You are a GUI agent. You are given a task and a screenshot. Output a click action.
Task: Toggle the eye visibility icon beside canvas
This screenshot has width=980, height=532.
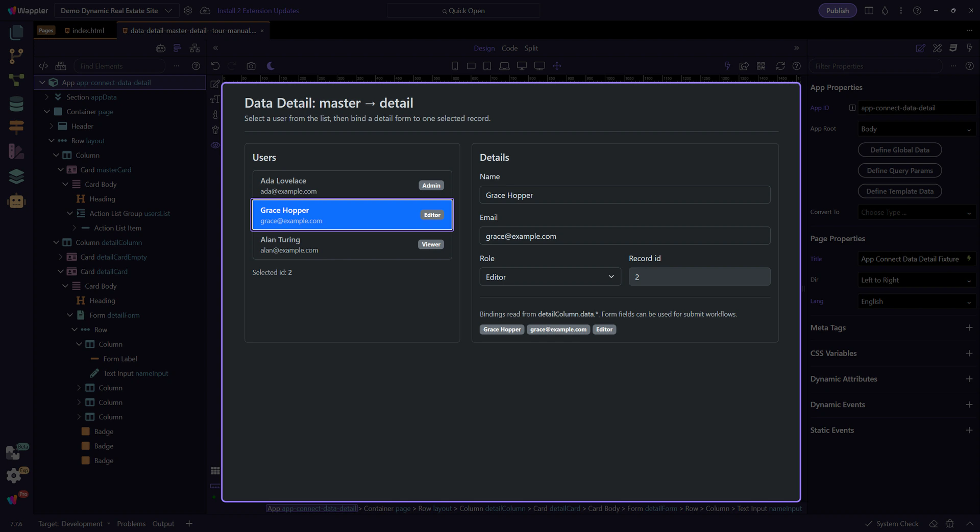tap(215, 145)
